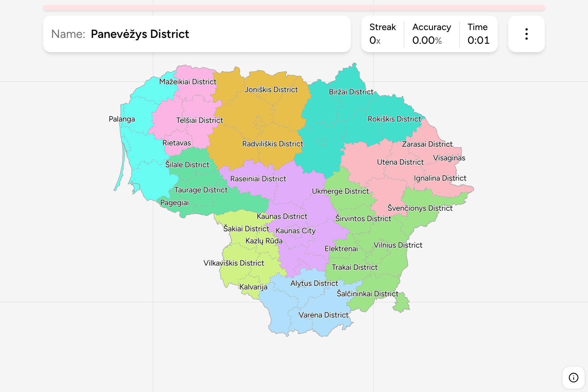Click Zarasai District on the map
This screenshot has width=588, height=392.
pos(427,144)
